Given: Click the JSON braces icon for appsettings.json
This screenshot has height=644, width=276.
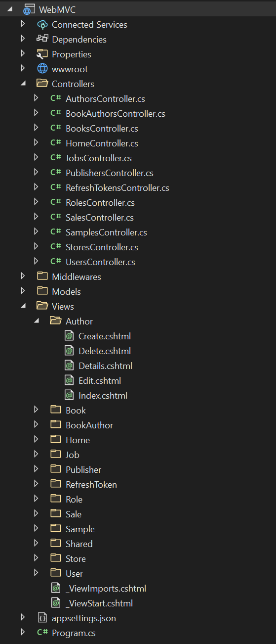Looking at the screenshot, I should coord(42,618).
